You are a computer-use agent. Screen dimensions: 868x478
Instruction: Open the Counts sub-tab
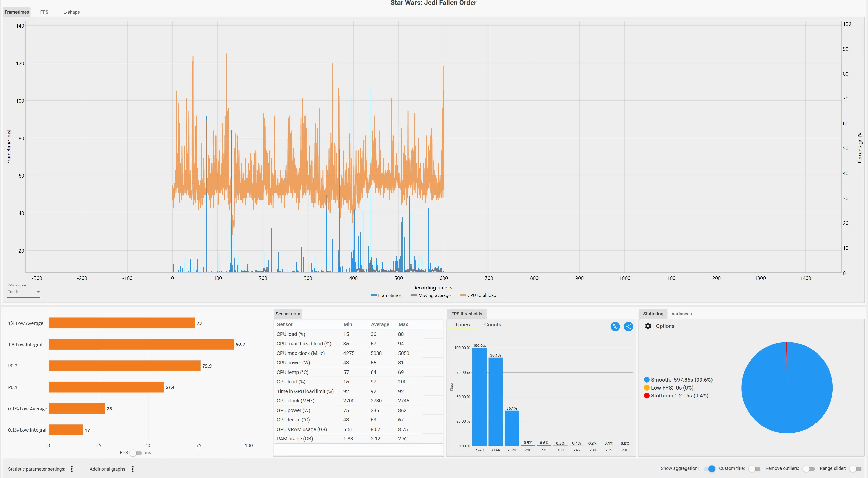[x=493, y=325]
